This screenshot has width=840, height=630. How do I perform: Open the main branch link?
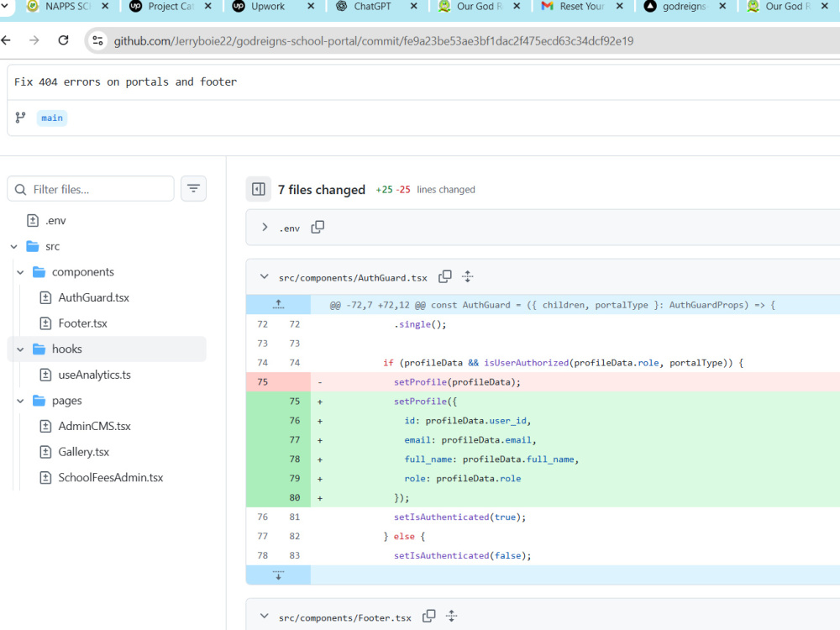[x=52, y=118]
